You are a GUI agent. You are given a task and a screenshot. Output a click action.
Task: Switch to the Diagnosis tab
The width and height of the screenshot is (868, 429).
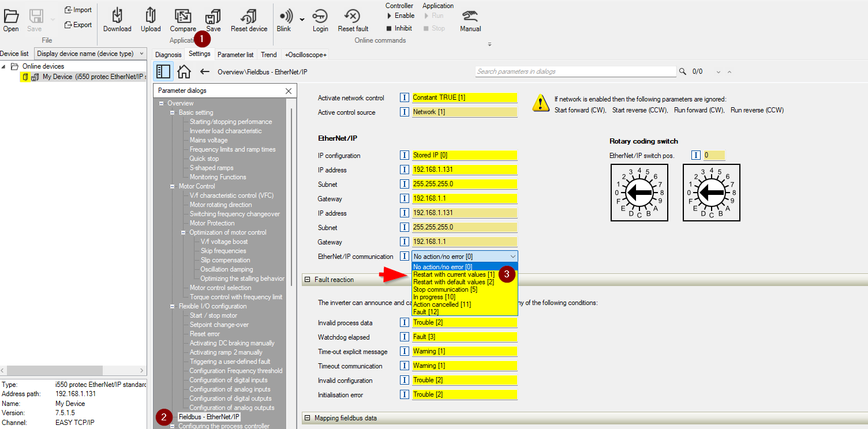(x=168, y=55)
